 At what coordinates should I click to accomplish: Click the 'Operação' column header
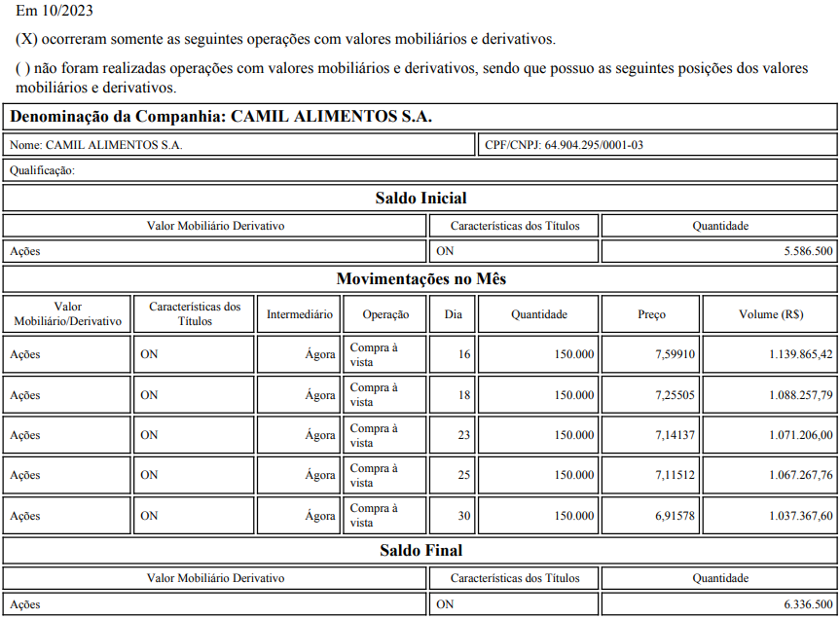(x=385, y=314)
